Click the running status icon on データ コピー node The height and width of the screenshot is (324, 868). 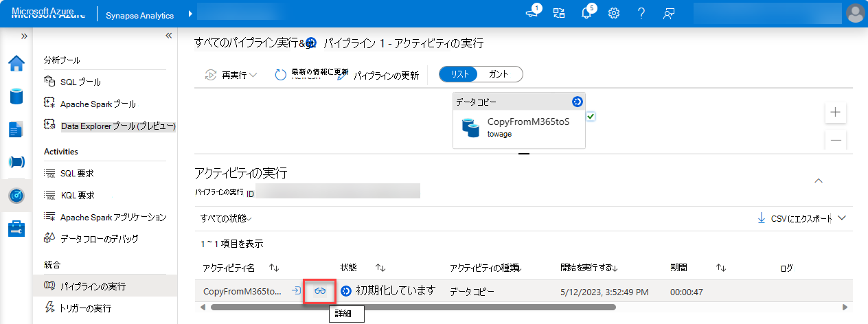[577, 102]
